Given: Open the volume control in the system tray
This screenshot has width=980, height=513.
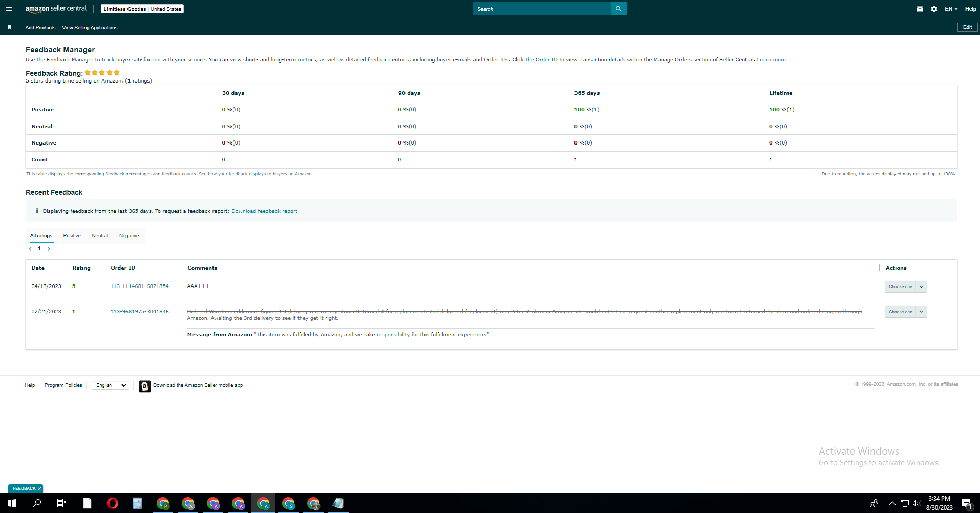Looking at the screenshot, I should (x=917, y=503).
